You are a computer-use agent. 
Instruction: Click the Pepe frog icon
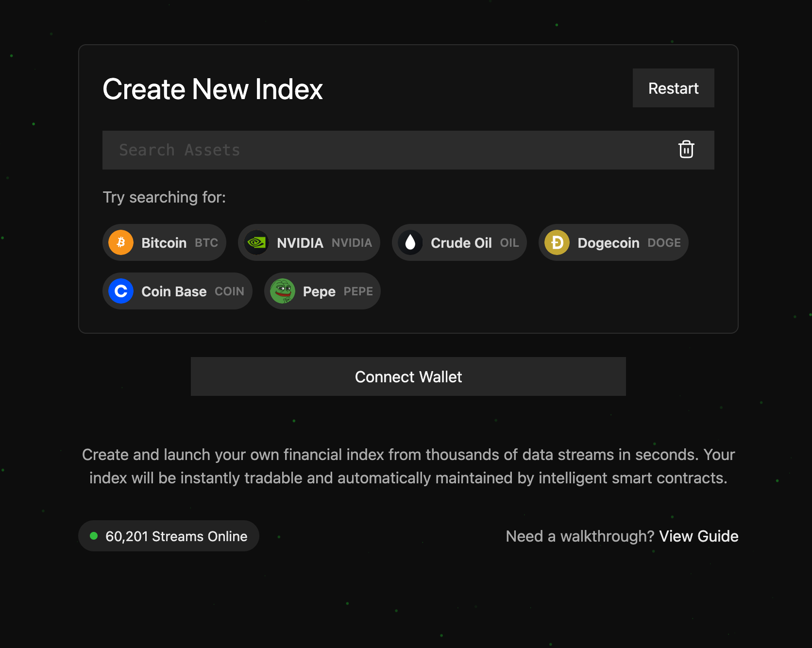(283, 291)
